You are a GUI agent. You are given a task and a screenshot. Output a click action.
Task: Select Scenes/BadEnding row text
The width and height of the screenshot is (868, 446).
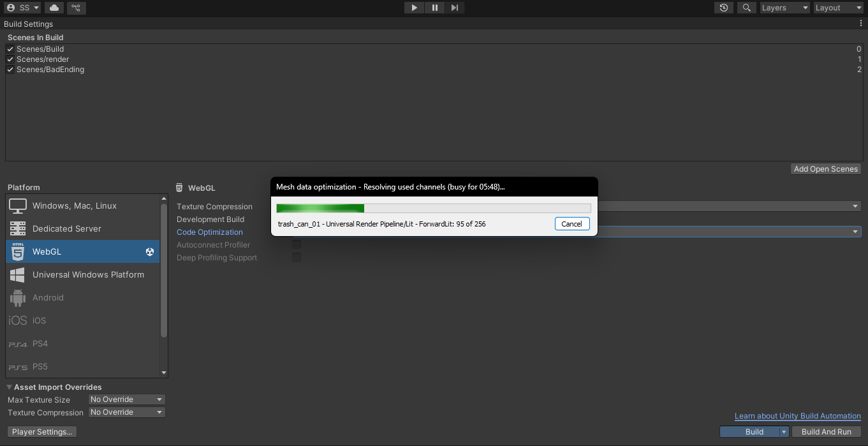click(x=50, y=70)
